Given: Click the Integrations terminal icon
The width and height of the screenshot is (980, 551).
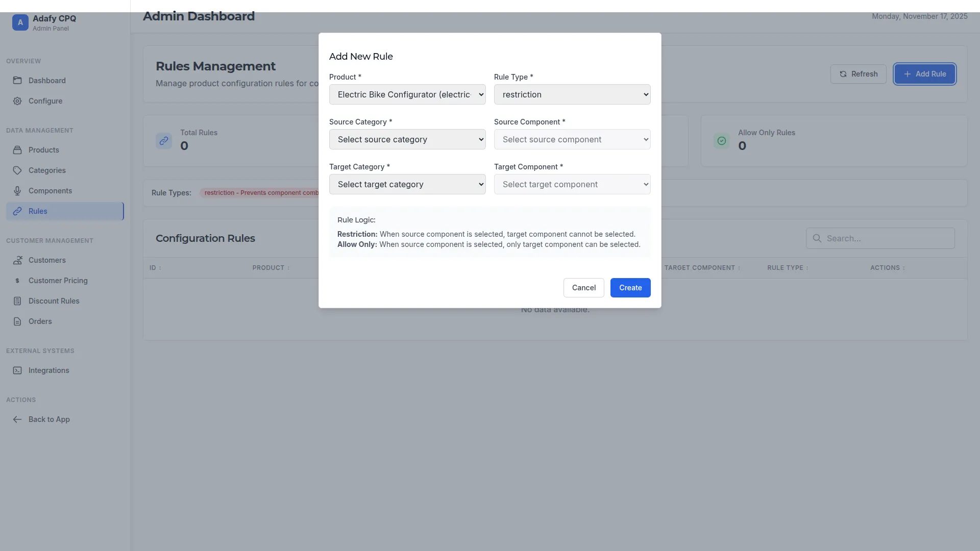Looking at the screenshot, I should click(17, 370).
